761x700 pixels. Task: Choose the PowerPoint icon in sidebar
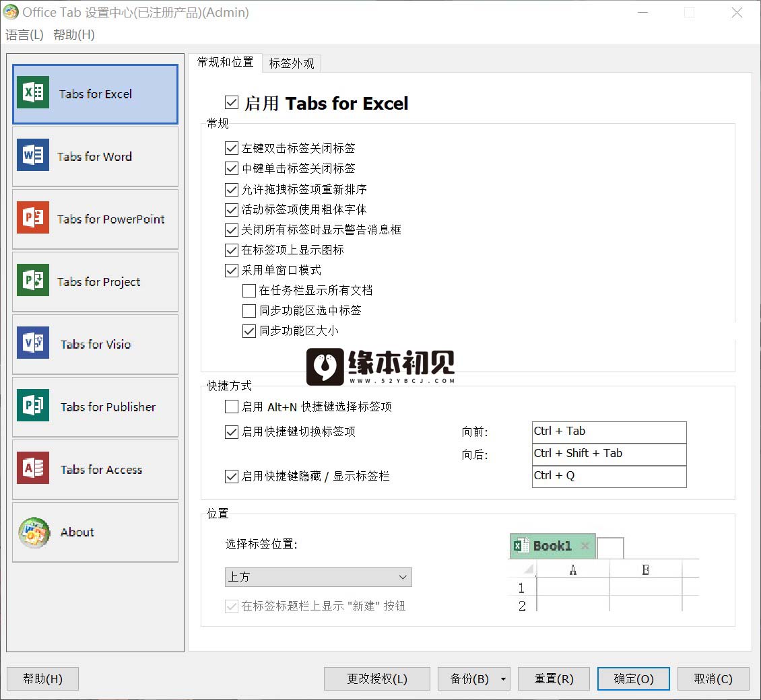coord(33,217)
